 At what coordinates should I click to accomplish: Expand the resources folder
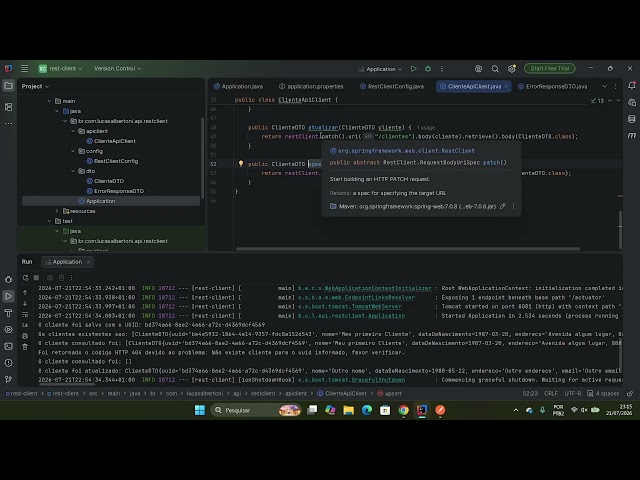click(57, 211)
